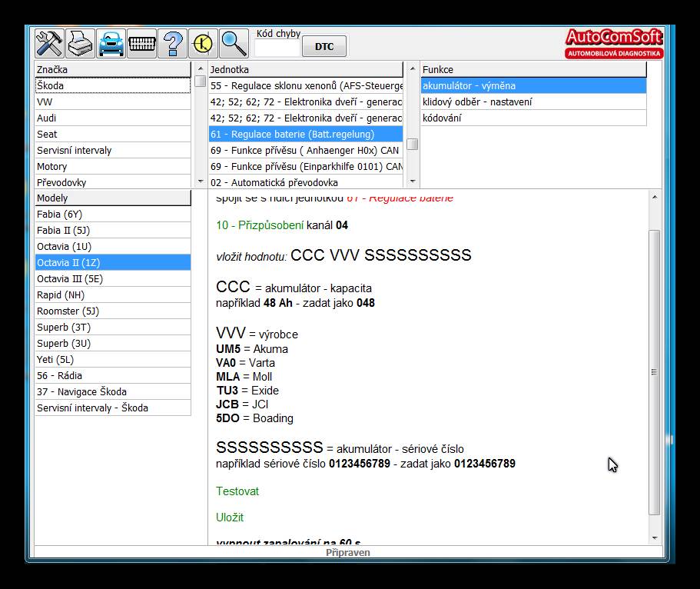Click the green Uložit text
The image size is (700, 589).
click(230, 517)
